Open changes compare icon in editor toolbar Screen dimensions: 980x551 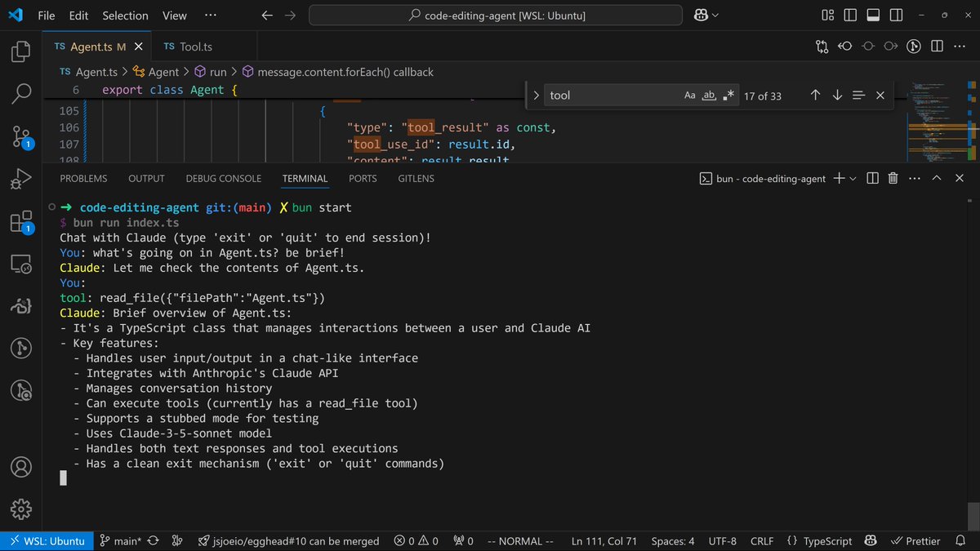tap(822, 47)
